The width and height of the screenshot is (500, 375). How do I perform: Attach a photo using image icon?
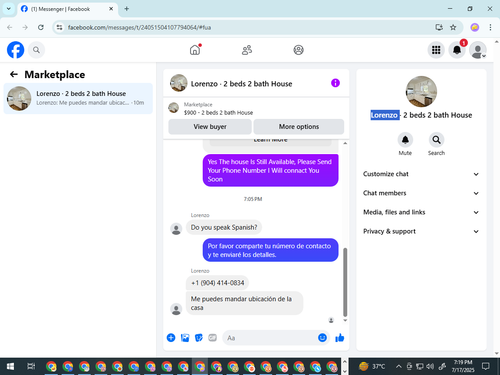[185, 338]
